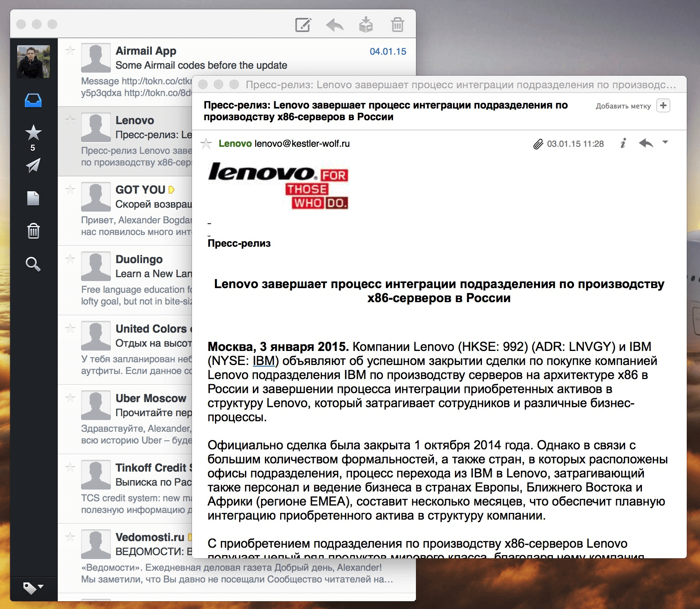Image resolution: width=700 pixels, height=609 pixels.
Task: Click the plus button to add label
Action: (663, 105)
